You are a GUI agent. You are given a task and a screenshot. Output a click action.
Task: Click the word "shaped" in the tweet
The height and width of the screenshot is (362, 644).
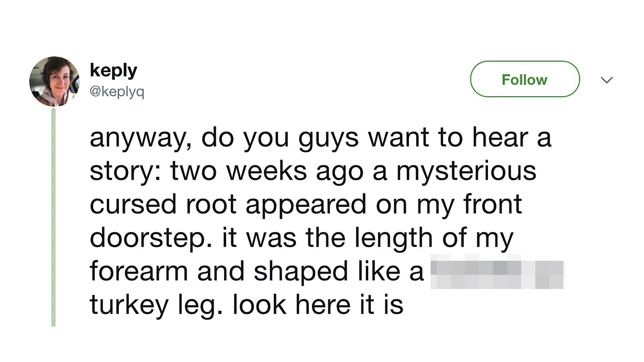point(301,271)
